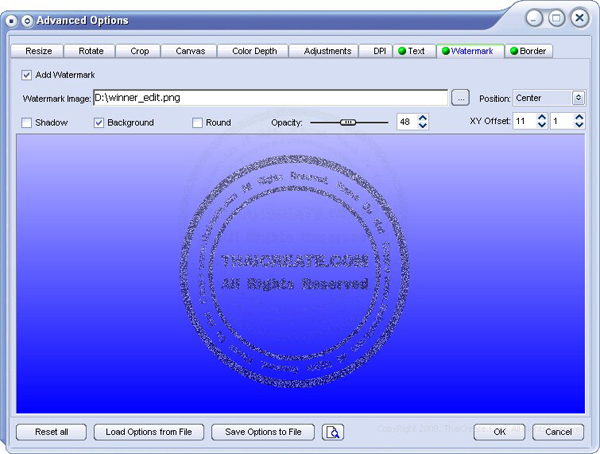
Task: Decrease X offset with down arrow
Action: point(542,125)
